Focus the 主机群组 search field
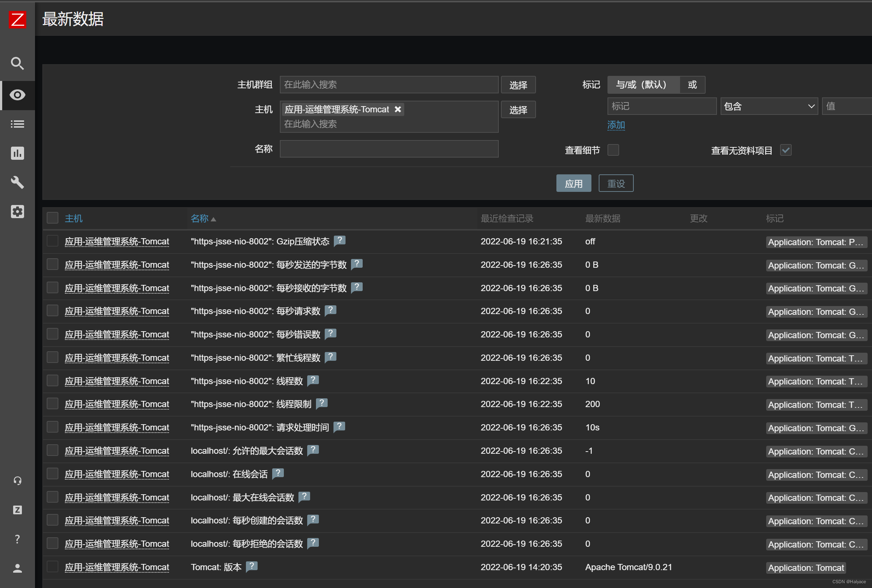 point(389,85)
